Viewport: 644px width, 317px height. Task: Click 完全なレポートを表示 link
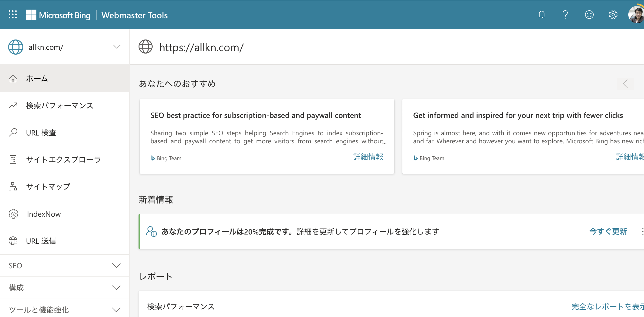(607, 306)
